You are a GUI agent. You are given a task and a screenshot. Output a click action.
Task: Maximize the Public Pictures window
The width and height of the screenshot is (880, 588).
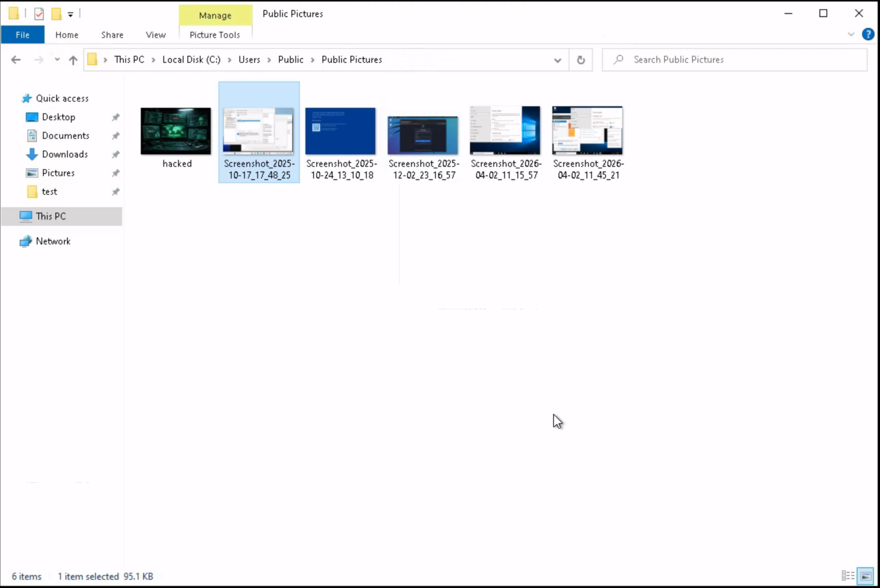click(x=823, y=13)
